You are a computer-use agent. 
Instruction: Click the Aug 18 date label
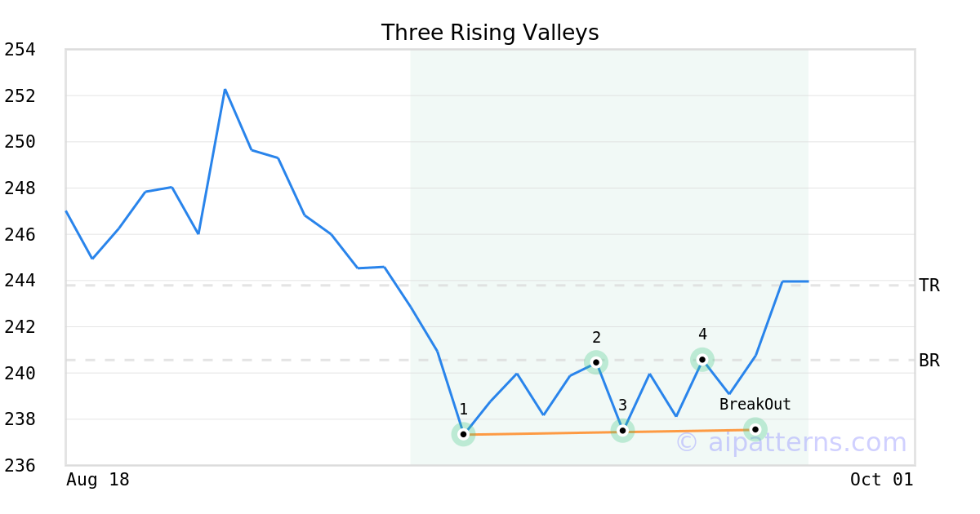[98, 480]
